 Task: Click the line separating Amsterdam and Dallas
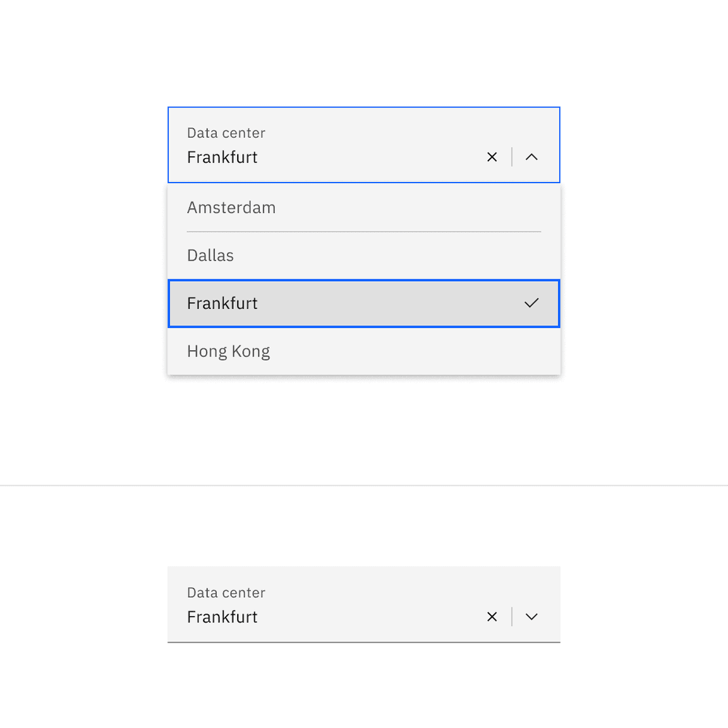[x=364, y=232]
